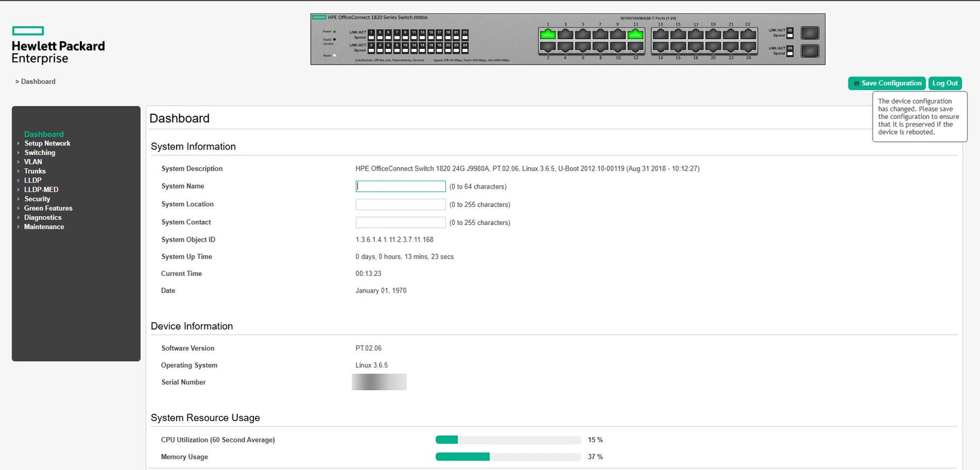Click port 19 on the switch graphic

coord(713,34)
